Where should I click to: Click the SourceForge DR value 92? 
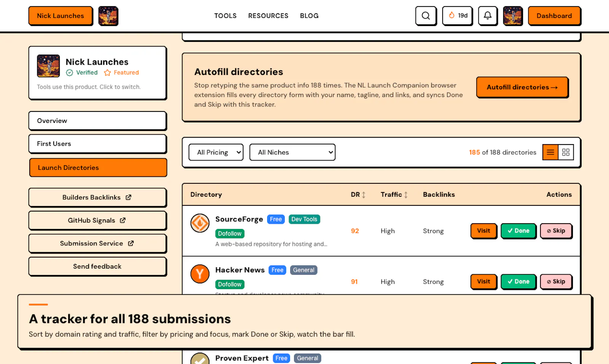point(355,231)
